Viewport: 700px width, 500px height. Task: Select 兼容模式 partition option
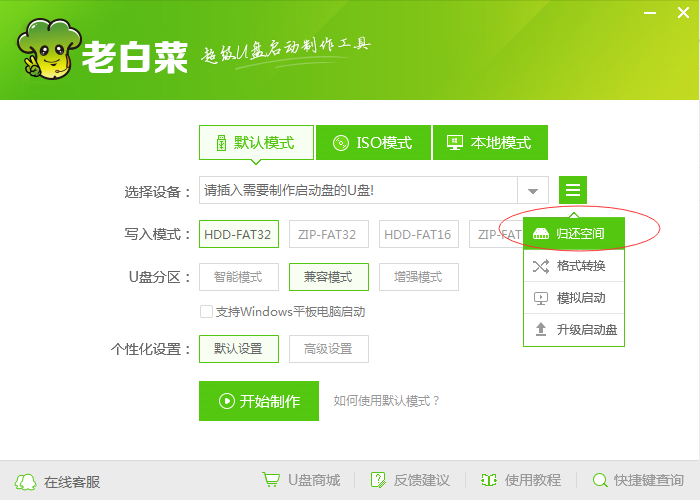pyautogui.click(x=329, y=277)
